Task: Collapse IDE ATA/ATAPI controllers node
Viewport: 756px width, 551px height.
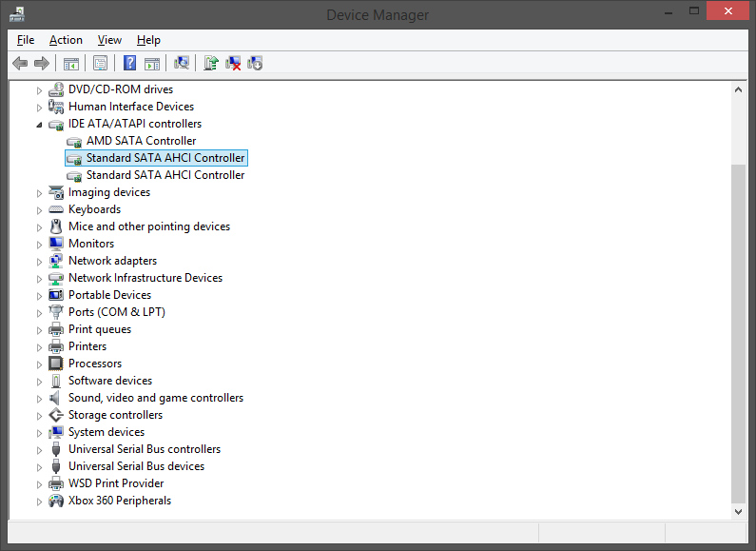Action: click(x=39, y=125)
